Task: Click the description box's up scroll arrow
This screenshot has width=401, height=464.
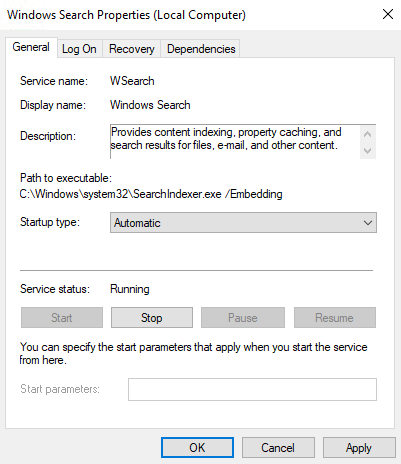Action: [368, 134]
